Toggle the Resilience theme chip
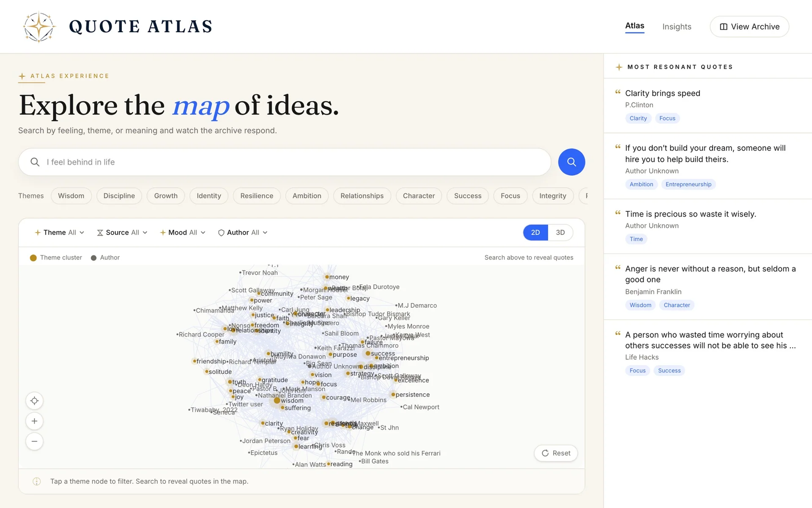812x508 pixels. tap(257, 196)
